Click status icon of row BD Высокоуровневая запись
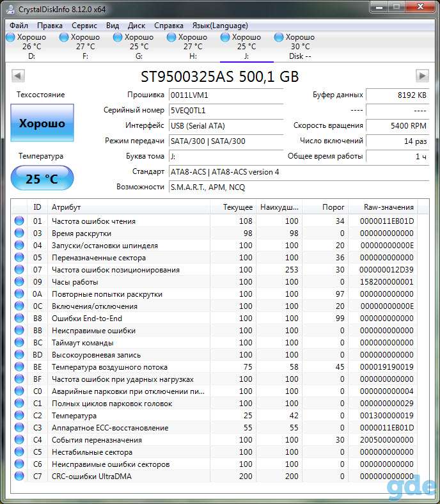440x504 pixels. click(19, 354)
